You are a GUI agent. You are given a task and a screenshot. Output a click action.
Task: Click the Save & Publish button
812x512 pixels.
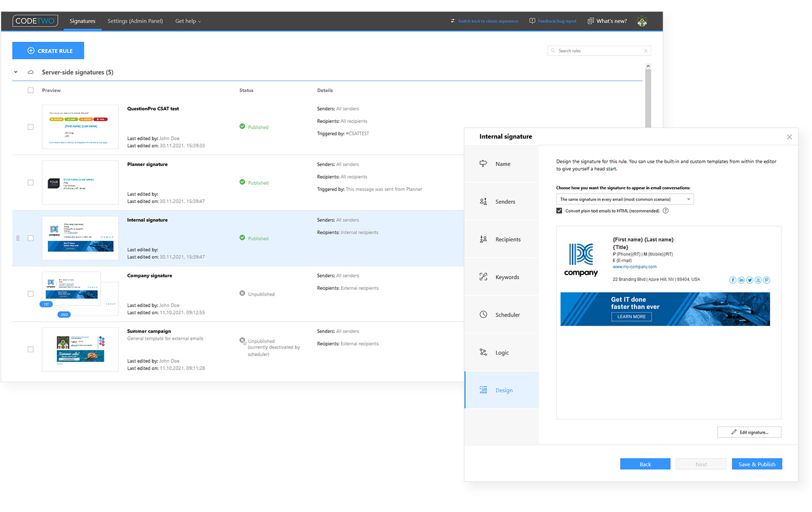[x=757, y=464]
